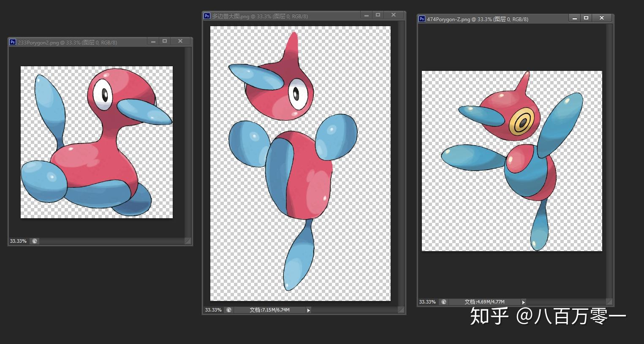Focus the 33.33% zoom field of 233Porygon2.png

[19, 241]
